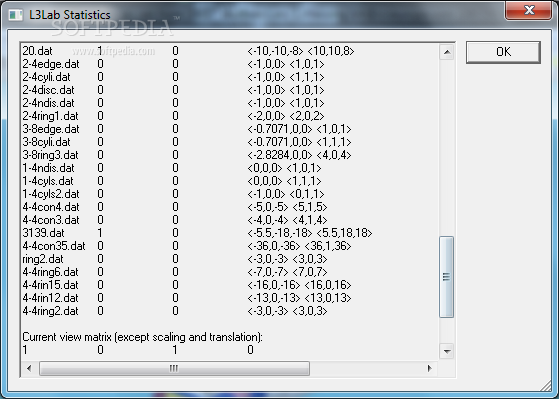Click the bounds <-10,-10,-8> <10,10,8>
559x399 pixels.
tap(301, 51)
